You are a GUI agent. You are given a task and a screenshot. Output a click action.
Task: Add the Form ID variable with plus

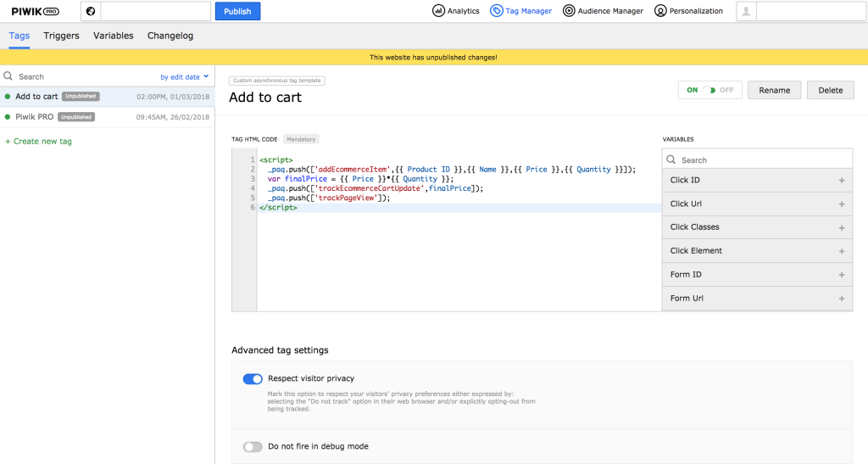click(842, 275)
